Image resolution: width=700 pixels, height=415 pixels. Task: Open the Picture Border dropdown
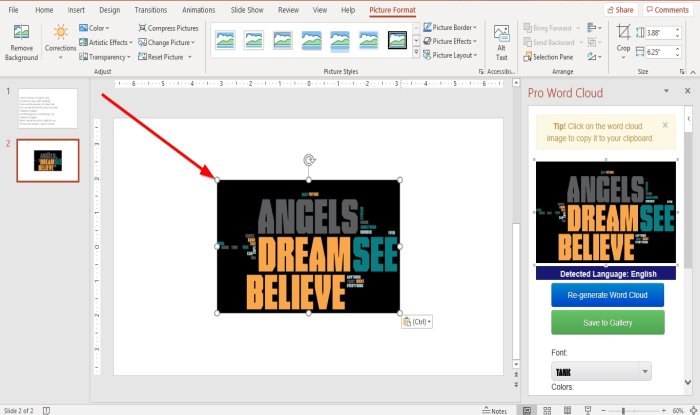(x=450, y=27)
